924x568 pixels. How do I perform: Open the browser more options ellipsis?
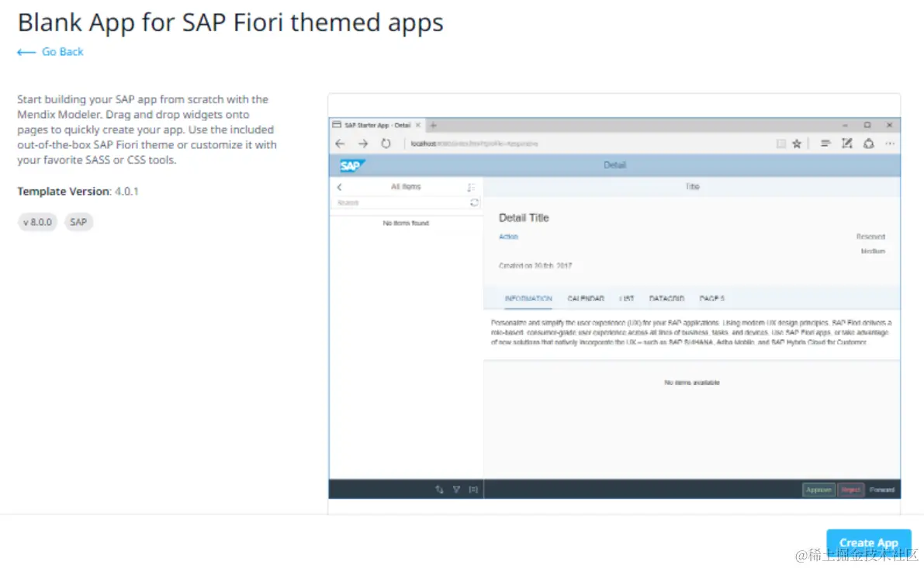click(890, 144)
